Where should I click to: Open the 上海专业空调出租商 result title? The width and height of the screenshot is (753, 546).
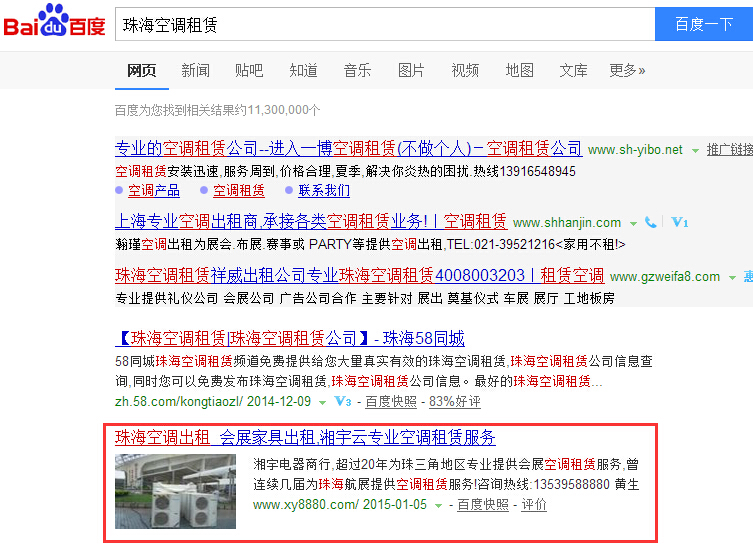point(311,221)
